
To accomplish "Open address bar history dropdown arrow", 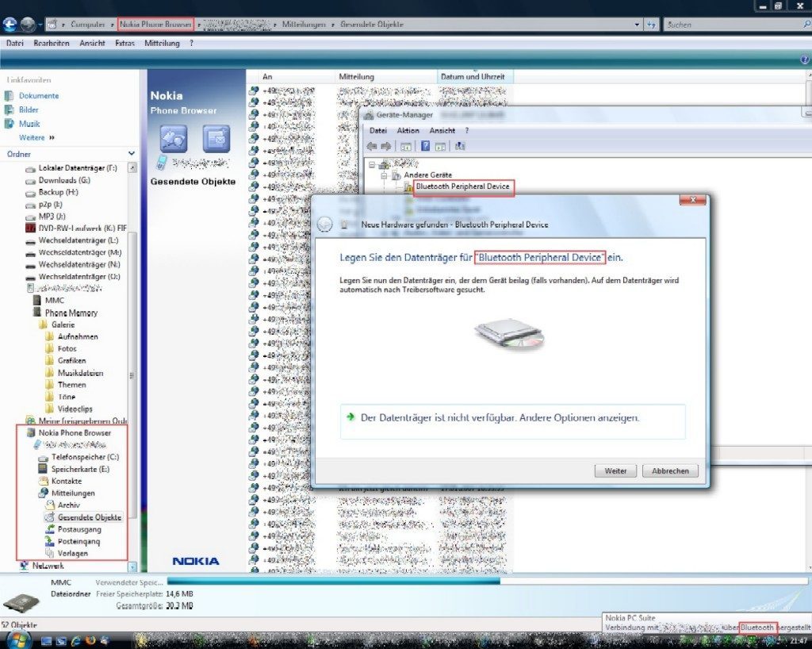I will [637, 25].
